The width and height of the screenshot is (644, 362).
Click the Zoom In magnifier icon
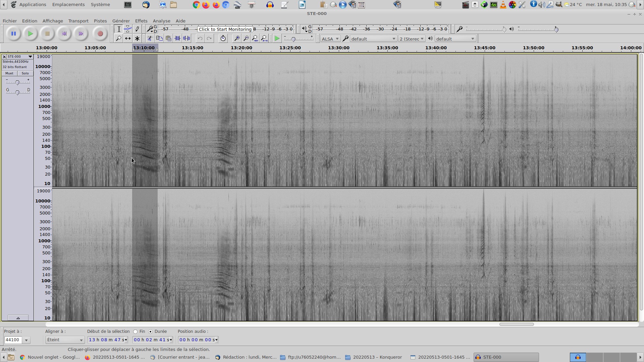click(237, 39)
